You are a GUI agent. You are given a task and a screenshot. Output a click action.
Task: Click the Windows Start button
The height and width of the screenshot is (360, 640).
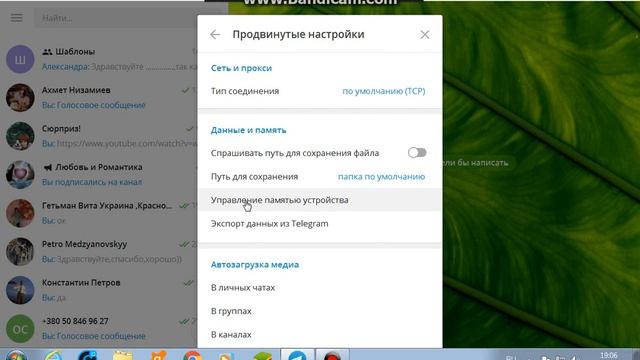coord(16,355)
